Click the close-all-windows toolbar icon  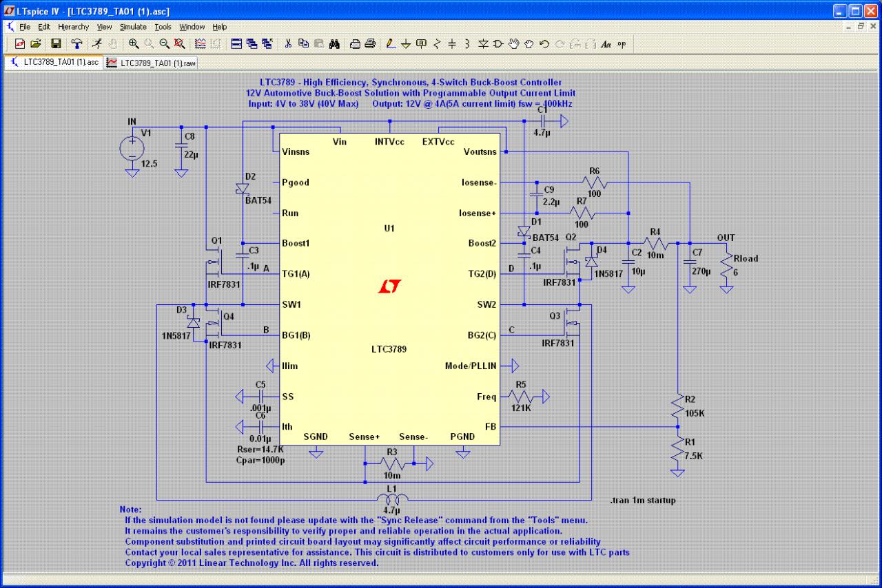[x=267, y=44]
